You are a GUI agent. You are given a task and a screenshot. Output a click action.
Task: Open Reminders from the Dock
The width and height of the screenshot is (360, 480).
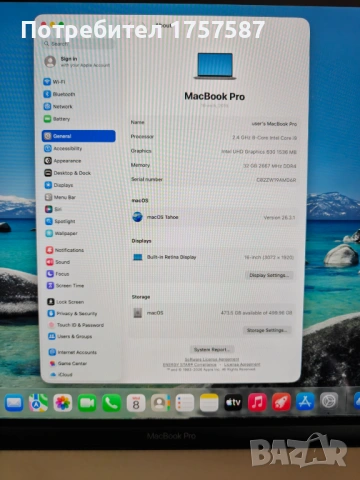(185, 403)
